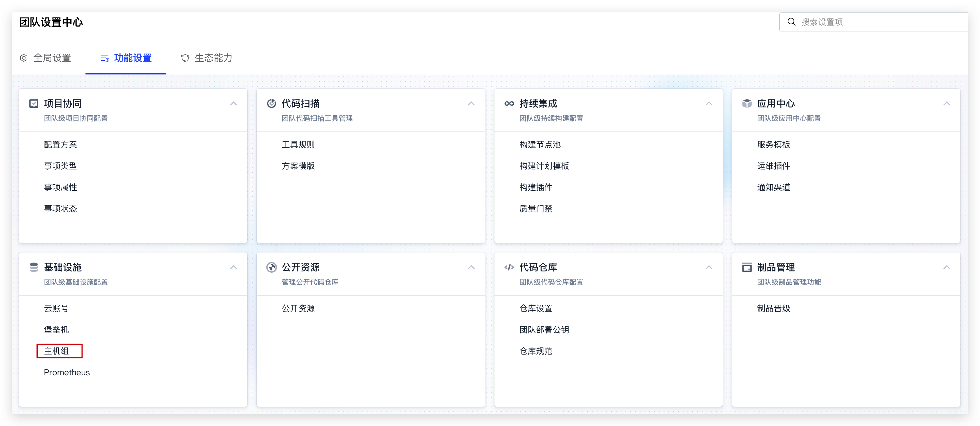Open 服务模板 under 应用中心
Viewport: 980px width, 426px height.
[x=774, y=144]
